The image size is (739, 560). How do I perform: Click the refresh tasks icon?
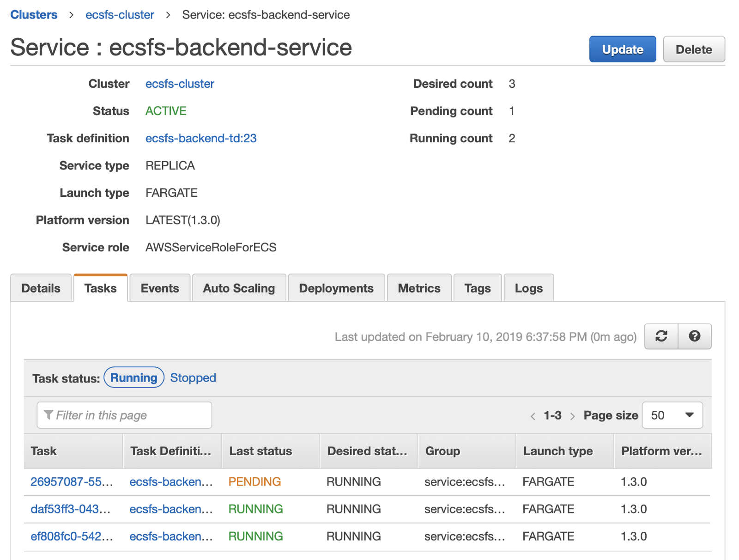click(661, 336)
